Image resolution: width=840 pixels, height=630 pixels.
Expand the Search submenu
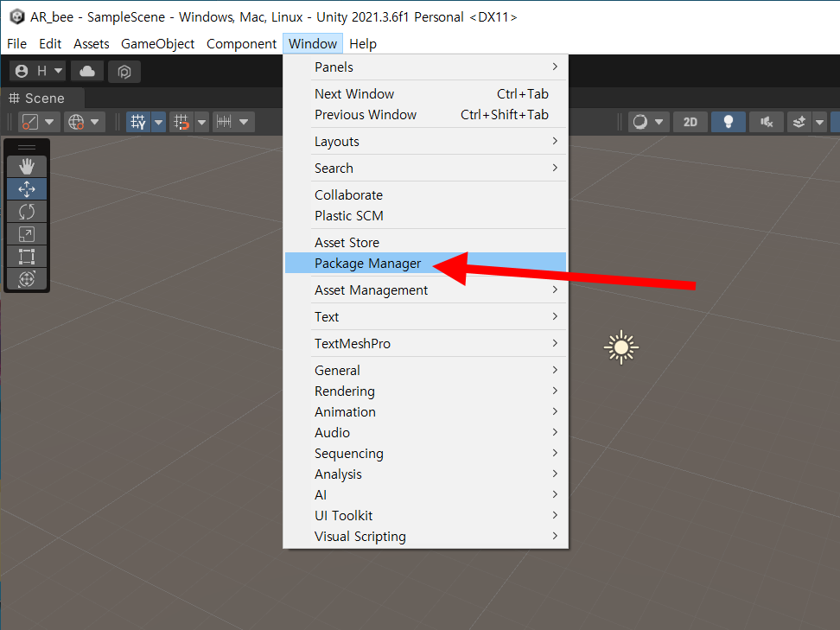coord(425,169)
